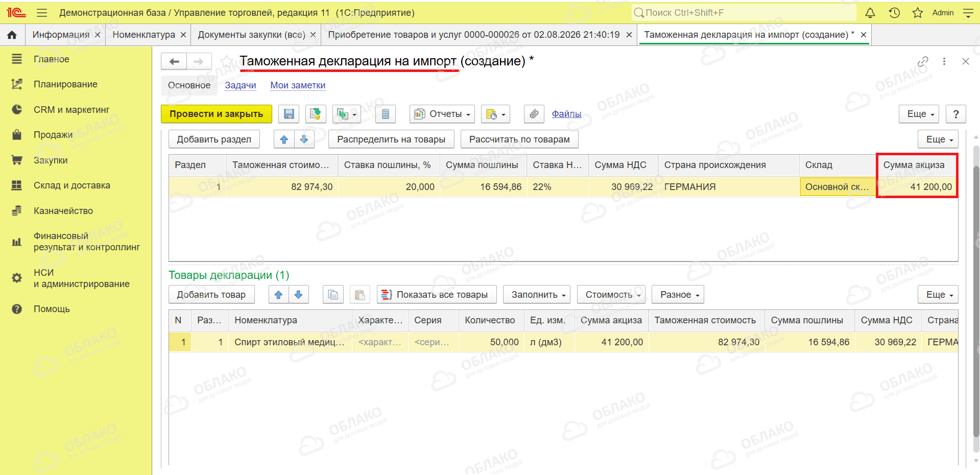Viewport: 980px width, 475px height.
Task: Open НСИ и администрирование in the sidebar
Action: [x=82, y=278]
